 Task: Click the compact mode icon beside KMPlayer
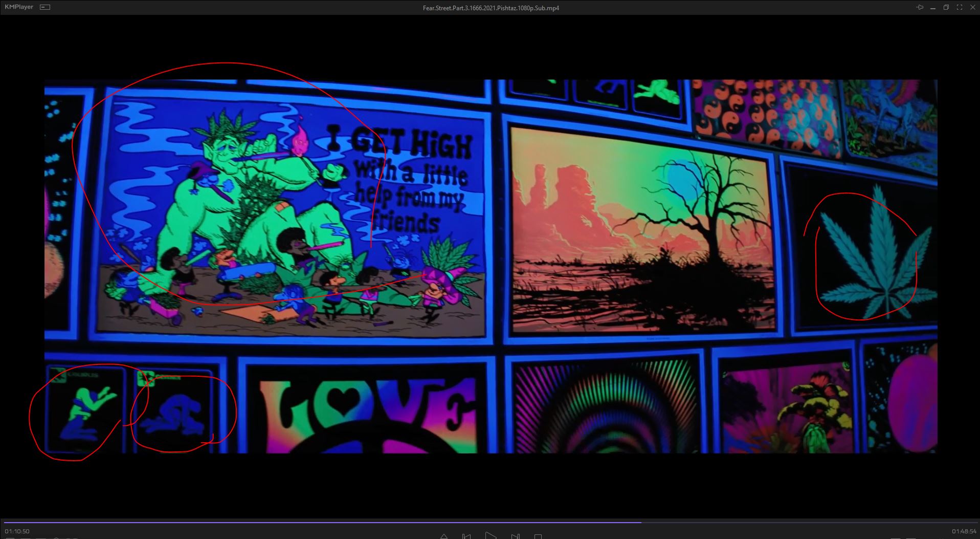pos(45,7)
